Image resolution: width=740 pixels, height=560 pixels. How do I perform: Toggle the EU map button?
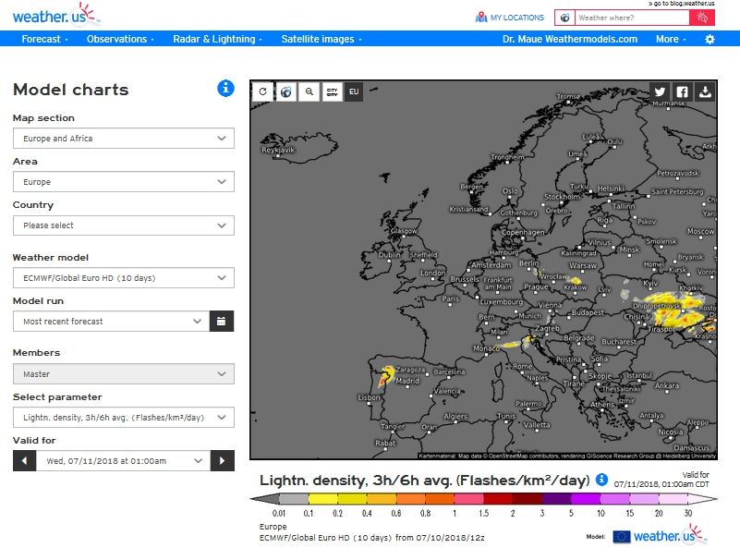pyautogui.click(x=354, y=91)
